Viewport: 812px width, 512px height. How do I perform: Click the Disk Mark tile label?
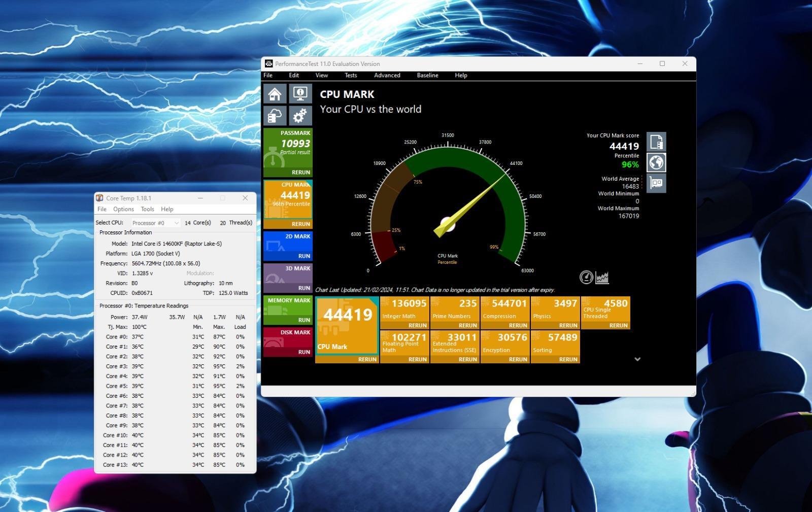point(295,332)
